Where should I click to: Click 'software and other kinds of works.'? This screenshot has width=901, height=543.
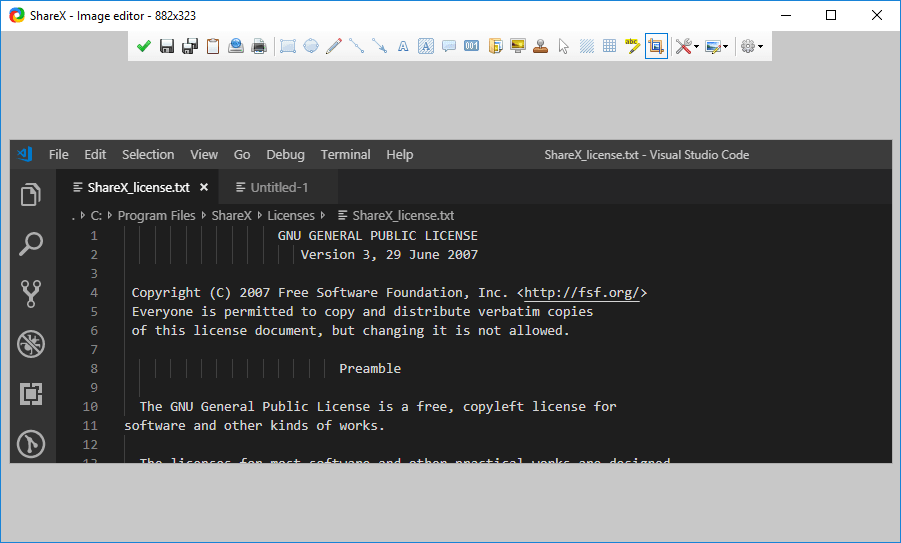[255, 426]
